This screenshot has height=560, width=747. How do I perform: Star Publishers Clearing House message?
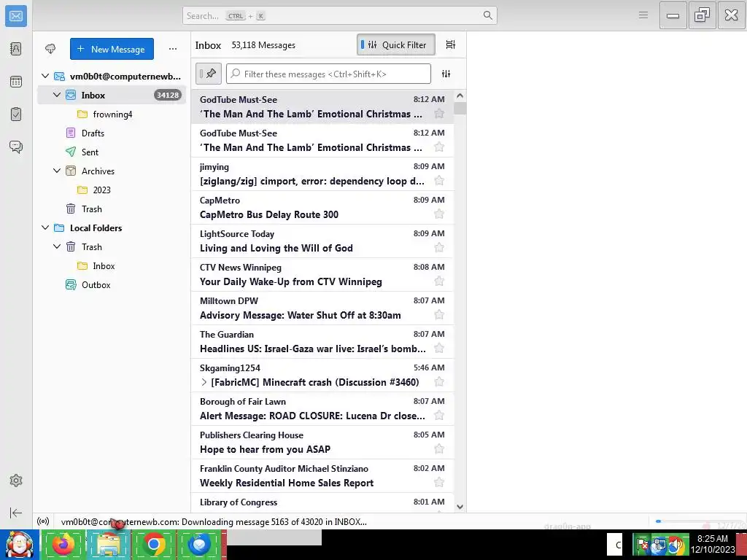[x=439, y=449]
